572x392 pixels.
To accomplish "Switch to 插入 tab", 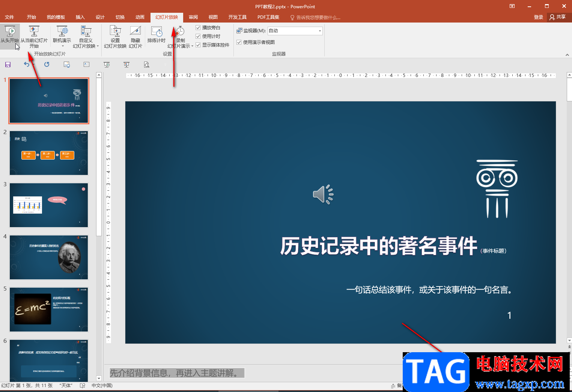I will [x=80, y=17].
